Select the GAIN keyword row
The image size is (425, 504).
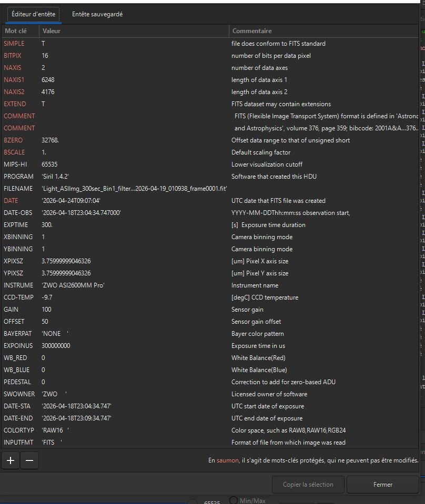tap(209, 309)
